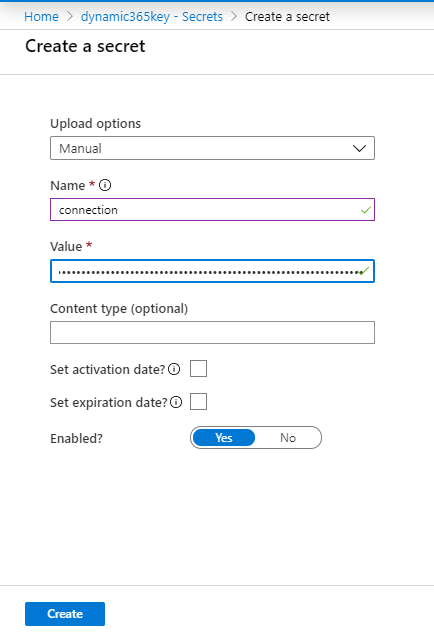Go to Home breadcrumb link
This screenshot has width=434, height=633.
[x=41, y=17]
